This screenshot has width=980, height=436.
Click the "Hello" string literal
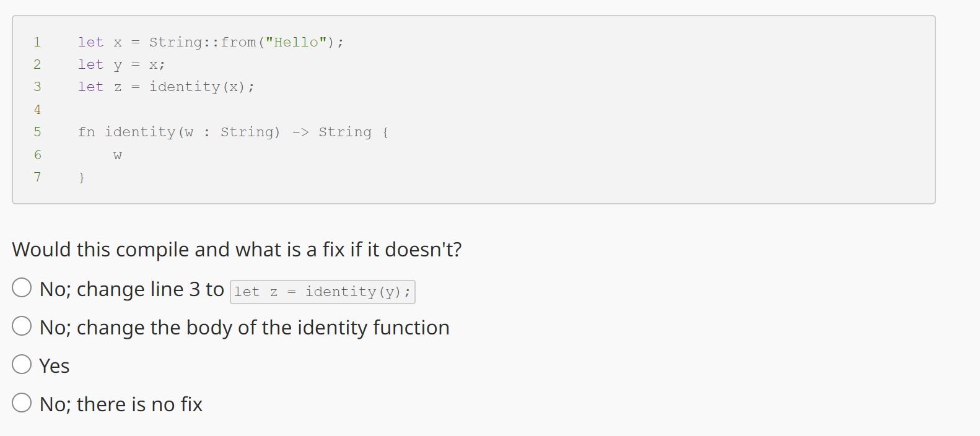pyautogui.click(x=296, y=41)
